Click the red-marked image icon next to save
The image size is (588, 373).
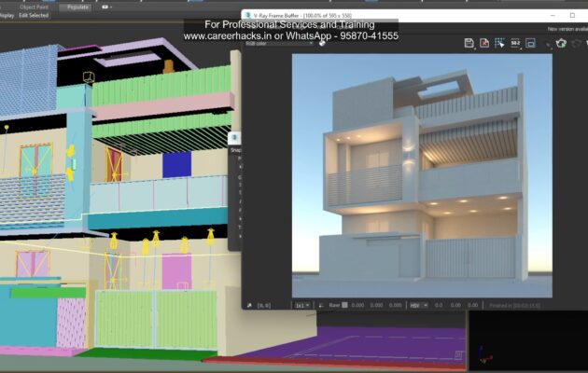pyautogui.click(x=484, y=43)
